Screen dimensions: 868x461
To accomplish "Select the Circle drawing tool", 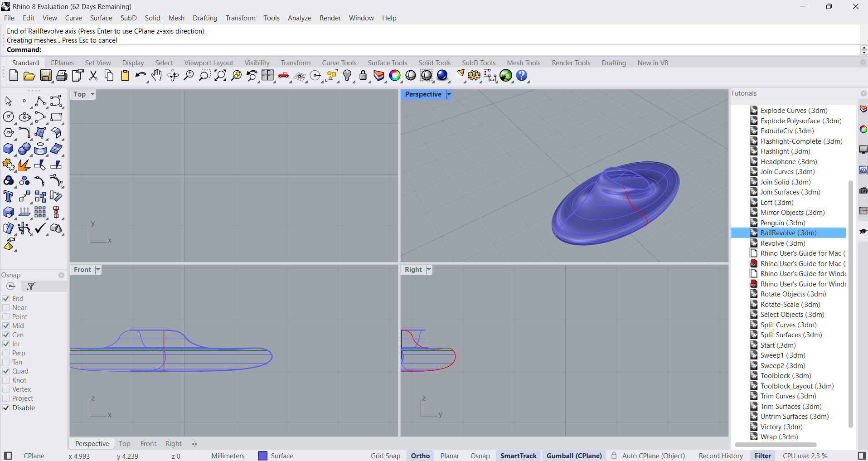I will coord(8,117).
